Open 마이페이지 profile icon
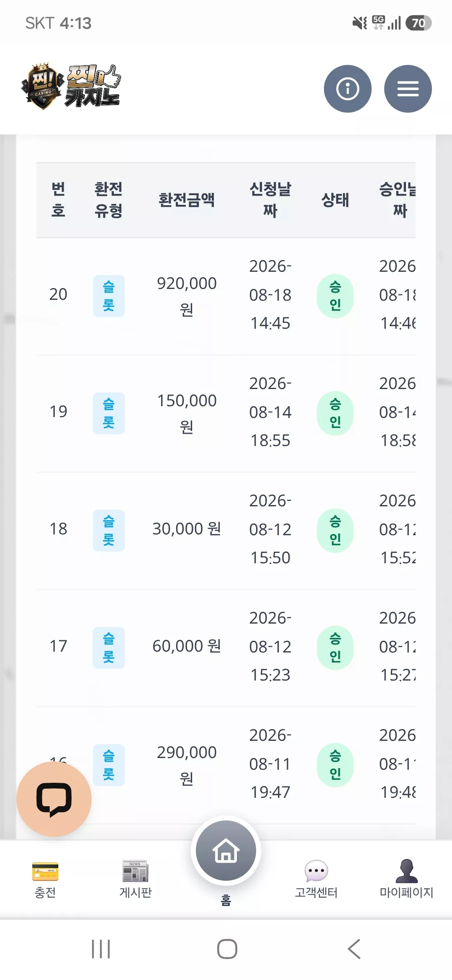The image size is (452, 980). [x=406, y=871]
